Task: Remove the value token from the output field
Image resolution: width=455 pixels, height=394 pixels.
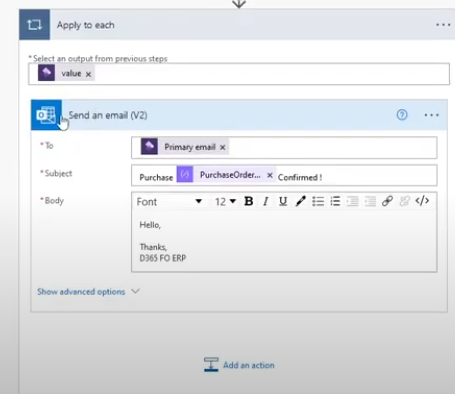Action: tap(88, 74)
